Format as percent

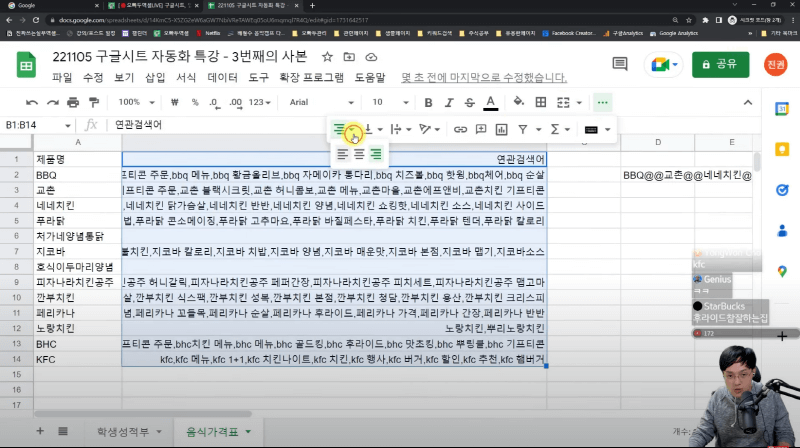tap(195, 103)
